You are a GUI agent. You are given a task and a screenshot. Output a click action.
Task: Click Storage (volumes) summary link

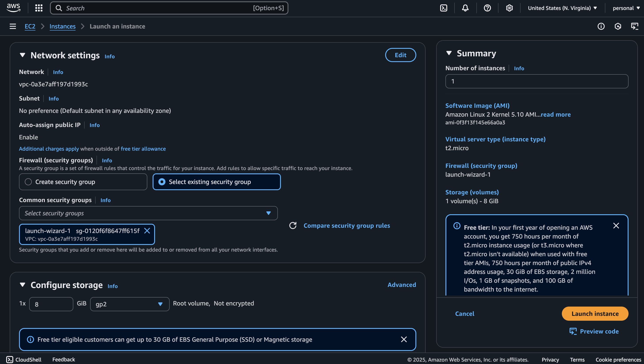472,192
